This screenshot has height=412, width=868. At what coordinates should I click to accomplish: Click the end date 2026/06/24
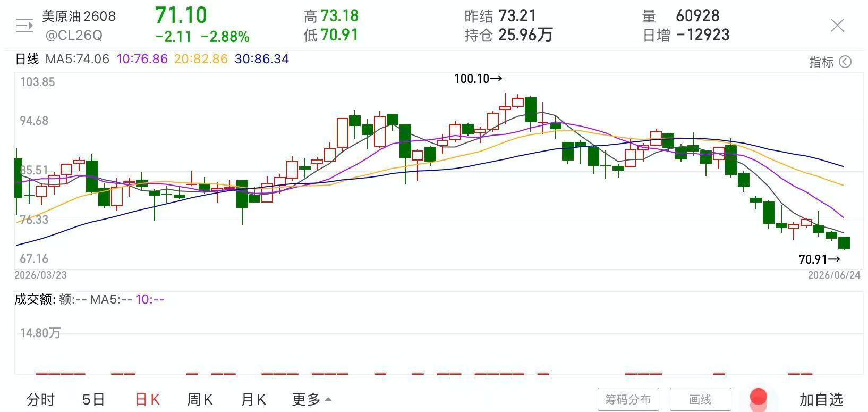[x=834, y=275]
